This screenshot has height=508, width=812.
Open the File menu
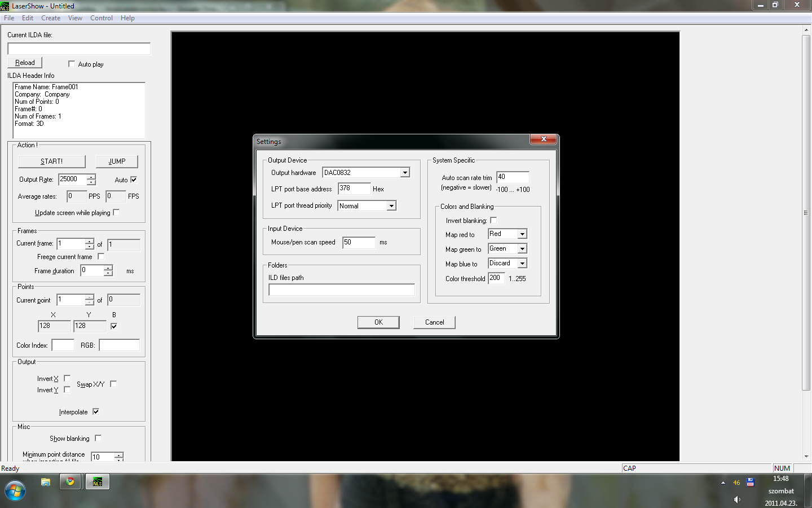pos(9,18)
